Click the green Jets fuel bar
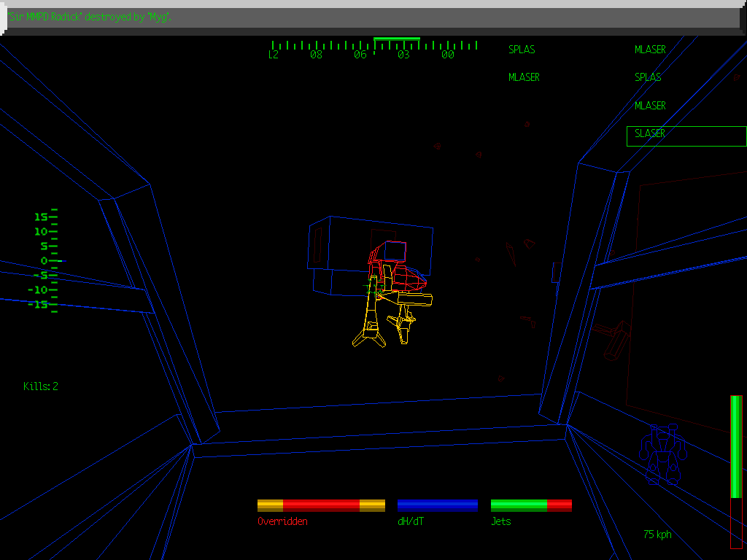Image resolution: width=747 pixels, height=560 pixels. pos(531,505)
